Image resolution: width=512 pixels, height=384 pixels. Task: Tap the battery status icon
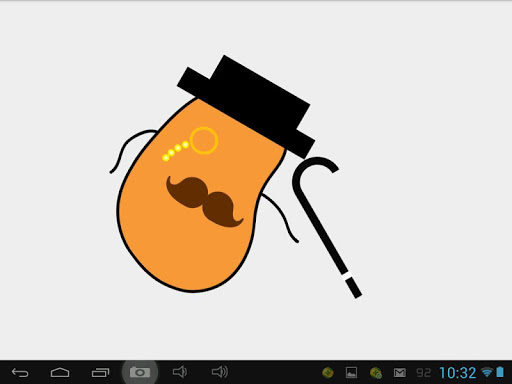pos(500,372)
